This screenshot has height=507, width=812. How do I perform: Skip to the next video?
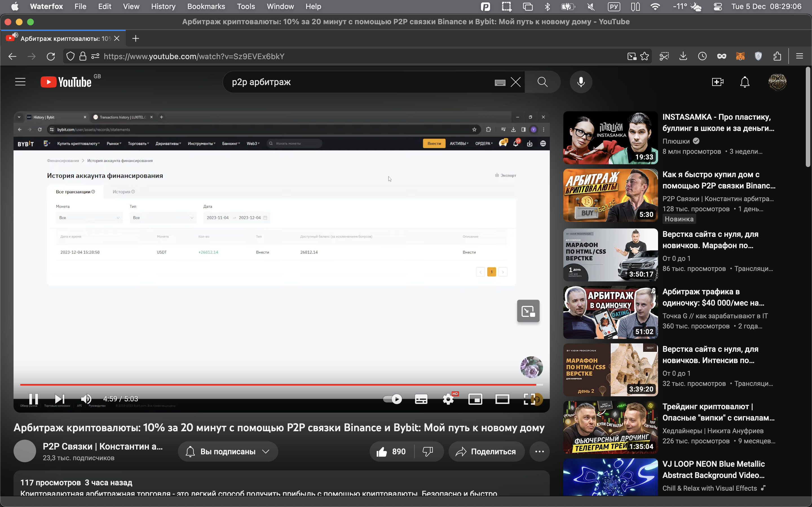pyautogui.click(x=60, y=399)
